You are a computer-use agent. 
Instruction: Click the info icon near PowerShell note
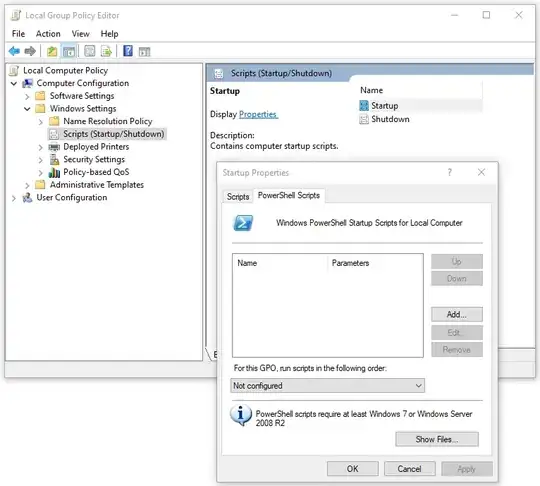tap(241, 415)
